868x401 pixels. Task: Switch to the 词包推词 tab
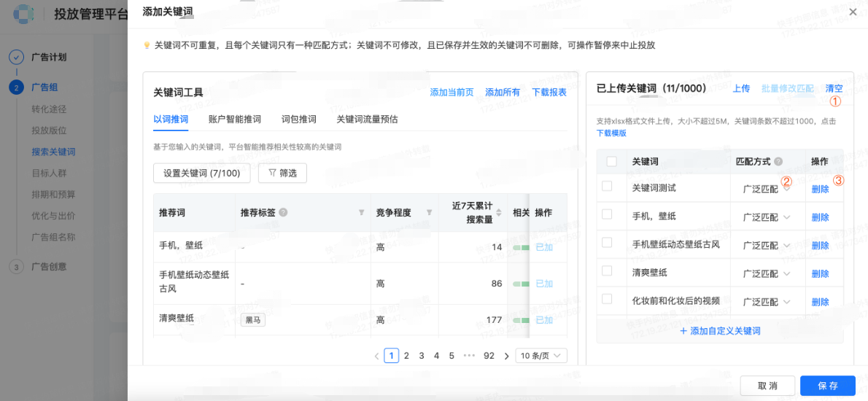(x=298, y=119)
